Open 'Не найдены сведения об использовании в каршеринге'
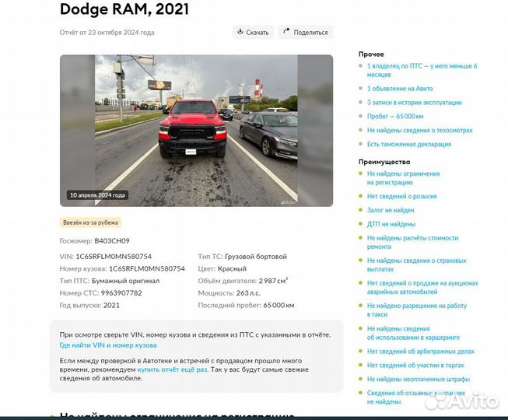This screenshot has width=508, height=420. [413, 333]
